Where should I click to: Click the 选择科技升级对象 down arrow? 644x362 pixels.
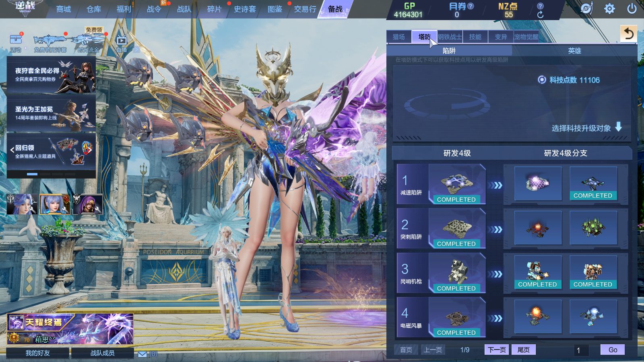coord(619,127)
